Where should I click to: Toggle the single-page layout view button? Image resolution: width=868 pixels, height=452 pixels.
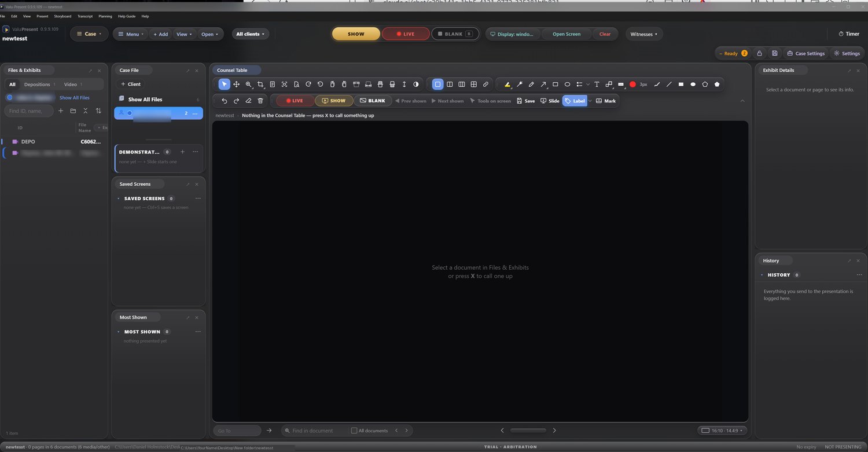pos(437,84)
